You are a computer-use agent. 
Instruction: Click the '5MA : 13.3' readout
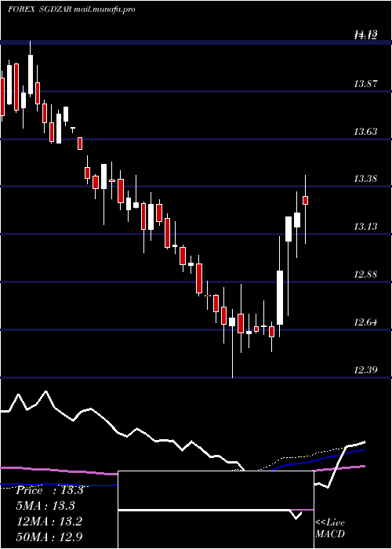point(46,506)
